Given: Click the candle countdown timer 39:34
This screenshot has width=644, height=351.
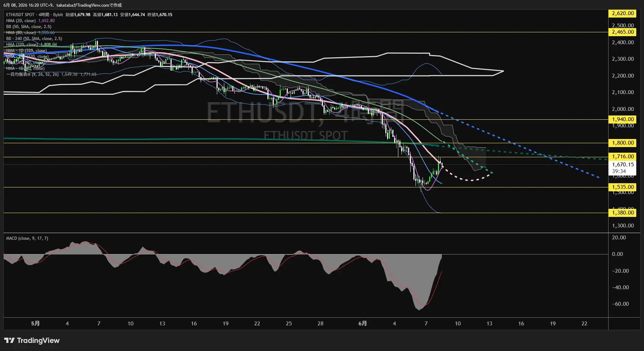Looking at the screenshot, I should pyautogui.click(x=619, y=171).
